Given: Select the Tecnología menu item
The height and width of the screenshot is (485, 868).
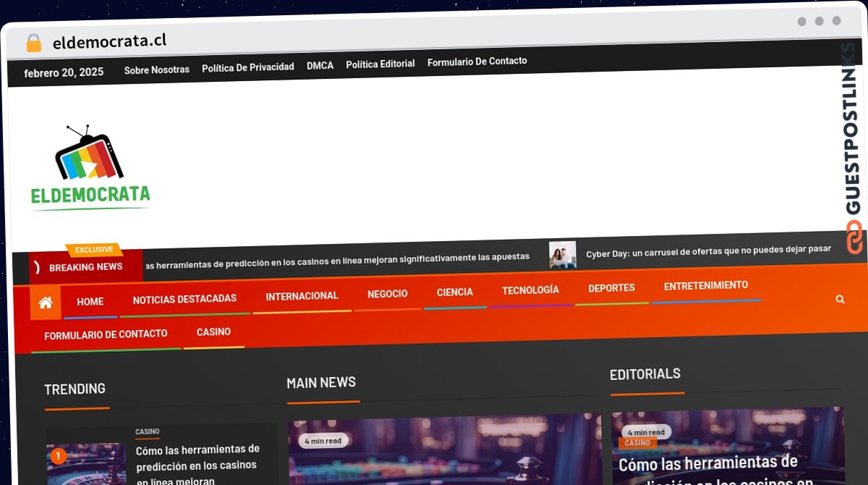Looking at the screenshot, I should coord(530,290).
